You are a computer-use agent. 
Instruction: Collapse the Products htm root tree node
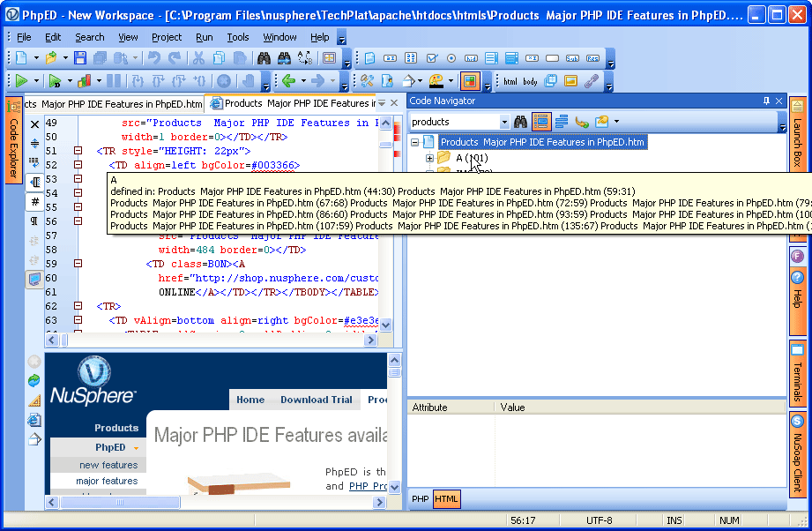414,142
